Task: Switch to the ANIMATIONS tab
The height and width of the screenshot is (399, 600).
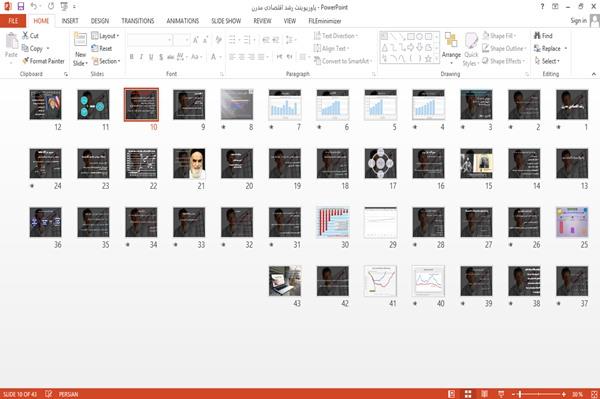Action: [183, 21]
